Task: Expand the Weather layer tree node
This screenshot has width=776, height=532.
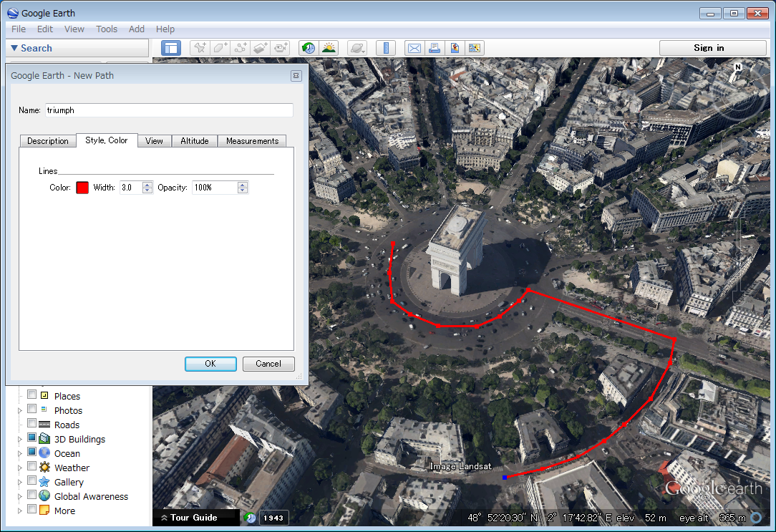Action: point(20,468)
